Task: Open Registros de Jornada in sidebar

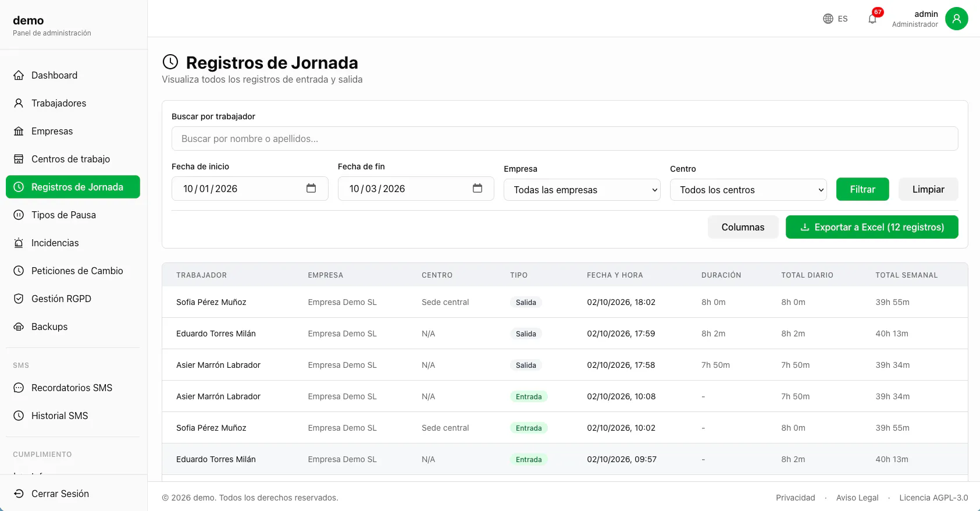Action: [x=73, y=187]
